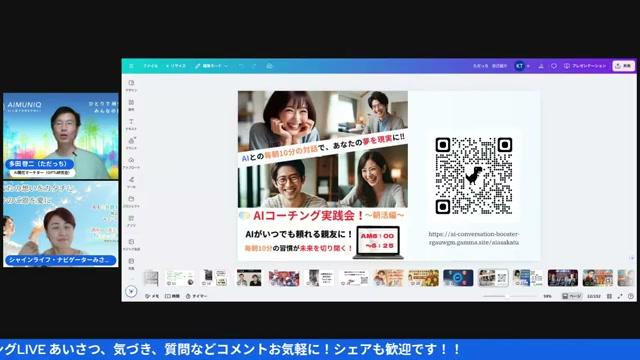Image resolution: width=640 pixels, height=360 pixels.
Task: Open the 時間 duration button at bottom
Action: [x=172, y=296]
